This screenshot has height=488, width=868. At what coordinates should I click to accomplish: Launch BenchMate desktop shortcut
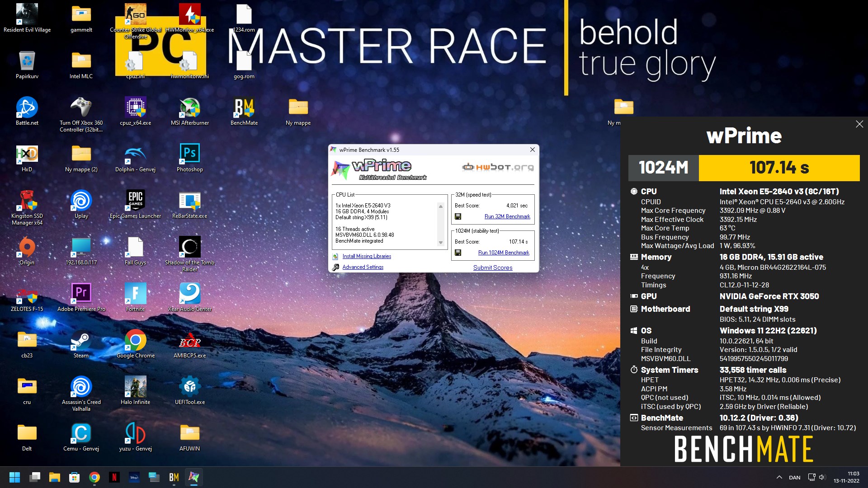click(x=244, y=111)
